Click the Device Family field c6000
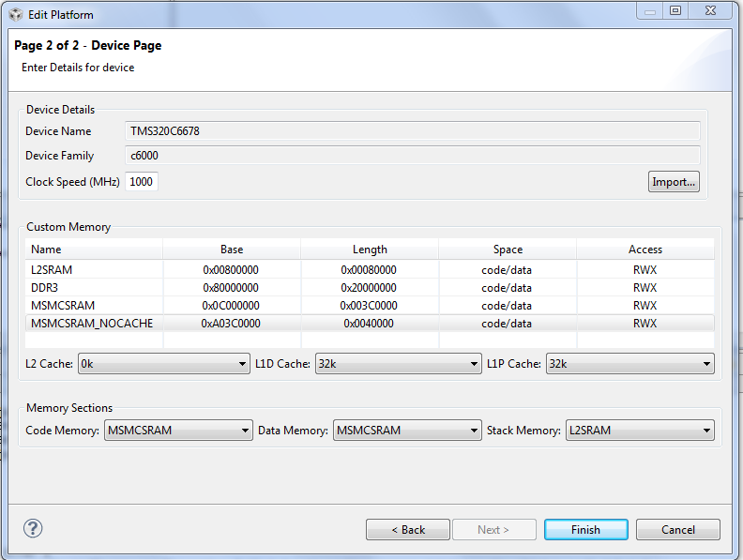Viewport: 743px width, 560px height. pos(412,156)
